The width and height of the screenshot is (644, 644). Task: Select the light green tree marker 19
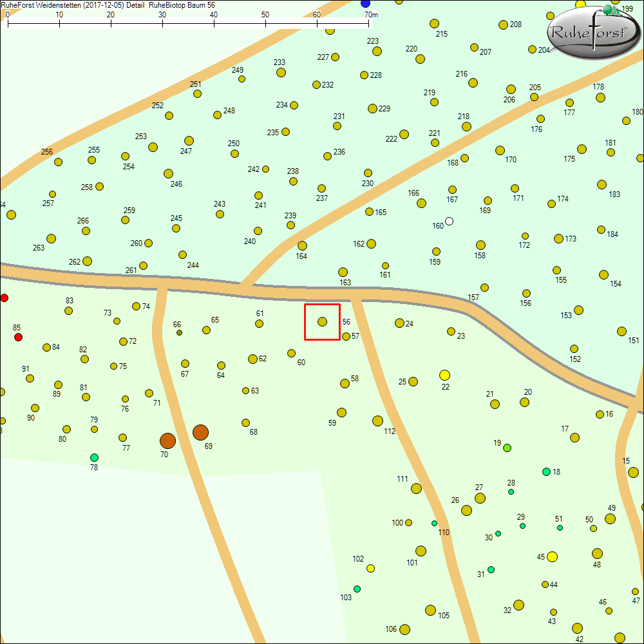pos(507,448)
